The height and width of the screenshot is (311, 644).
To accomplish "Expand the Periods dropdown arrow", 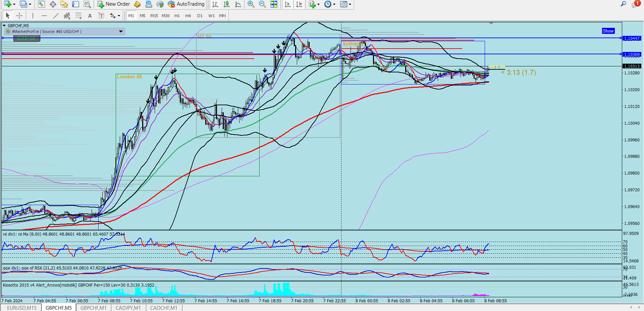I will tap(334, 4).
